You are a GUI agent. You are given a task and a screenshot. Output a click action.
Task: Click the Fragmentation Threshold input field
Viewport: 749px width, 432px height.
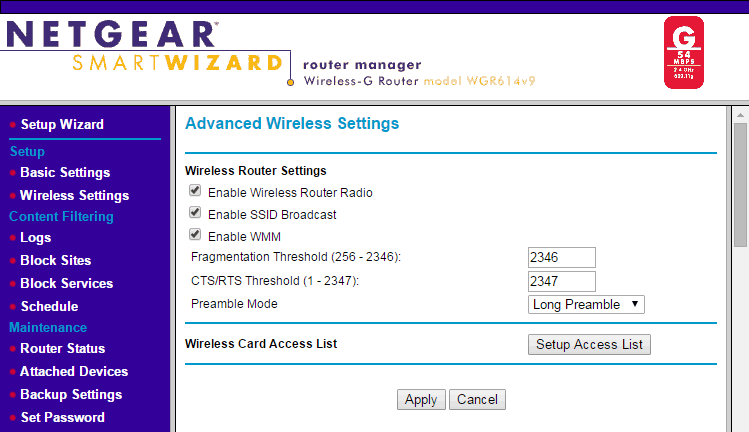[x=561, y=258]
